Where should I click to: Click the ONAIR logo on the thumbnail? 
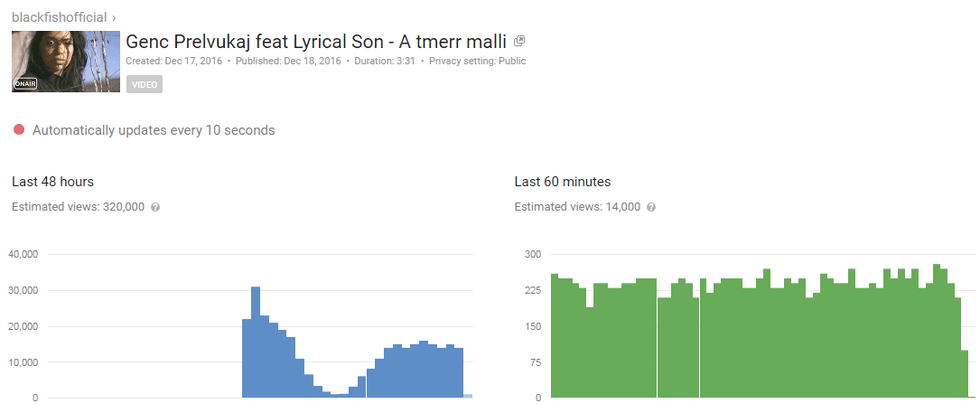point(24,85)
